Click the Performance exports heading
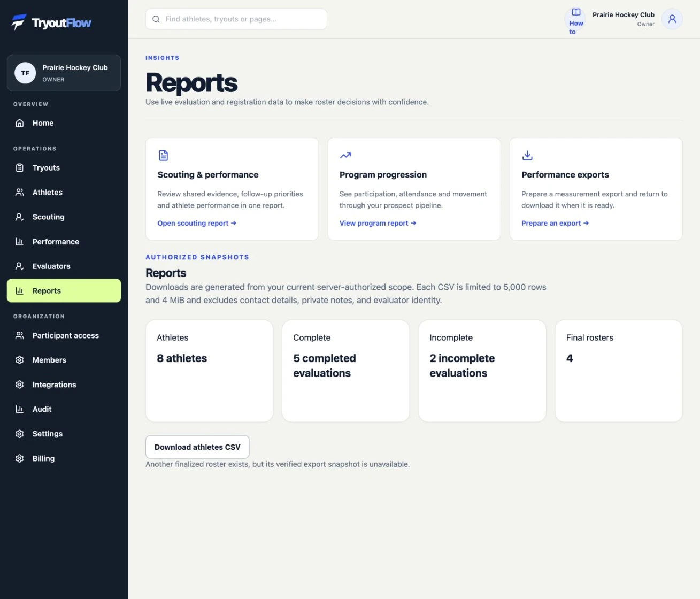Screen dimensions: 700x599 click(x=565, y=175)
